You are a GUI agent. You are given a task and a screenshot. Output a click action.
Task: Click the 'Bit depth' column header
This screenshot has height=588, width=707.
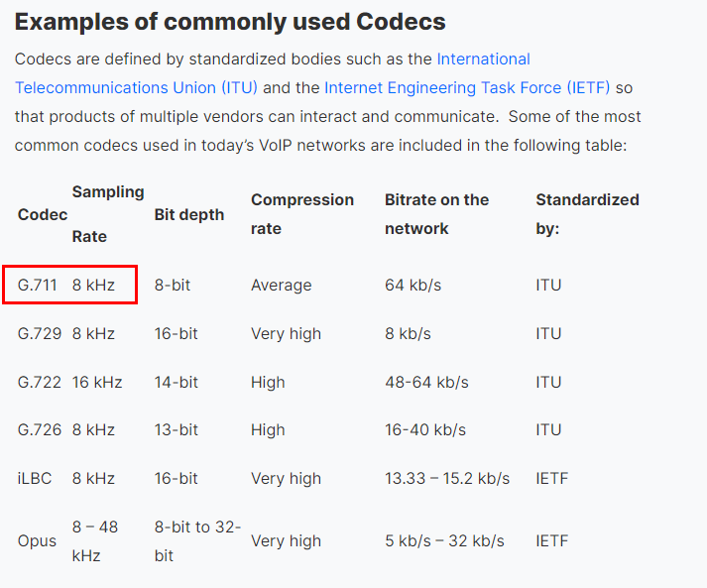(189, 215)
